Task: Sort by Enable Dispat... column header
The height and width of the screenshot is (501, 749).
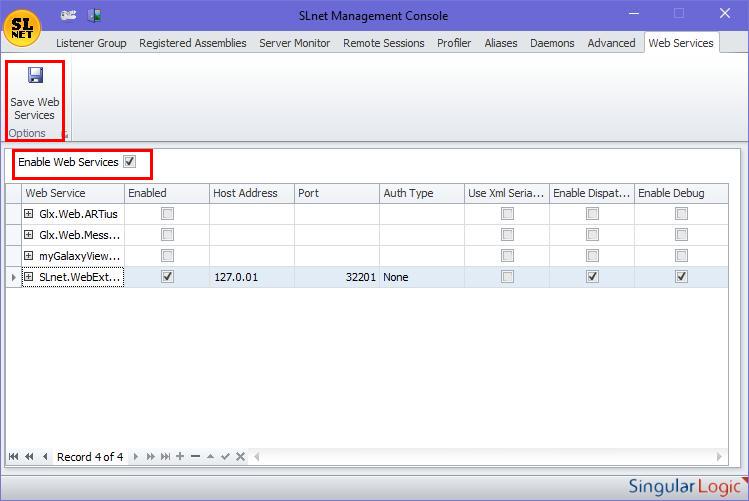Action: [x=592, y=193]
